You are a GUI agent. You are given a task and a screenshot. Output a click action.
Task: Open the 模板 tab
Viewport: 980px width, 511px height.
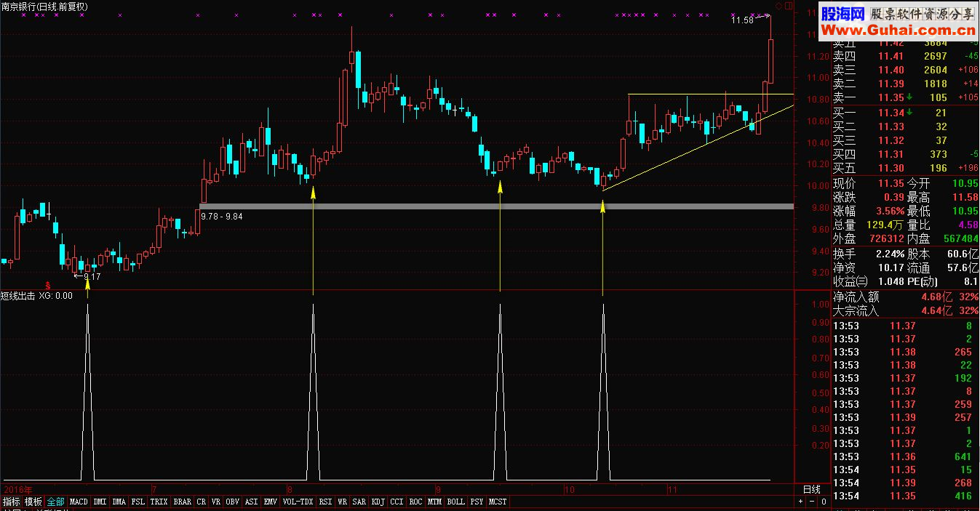[x=33, y=502]
